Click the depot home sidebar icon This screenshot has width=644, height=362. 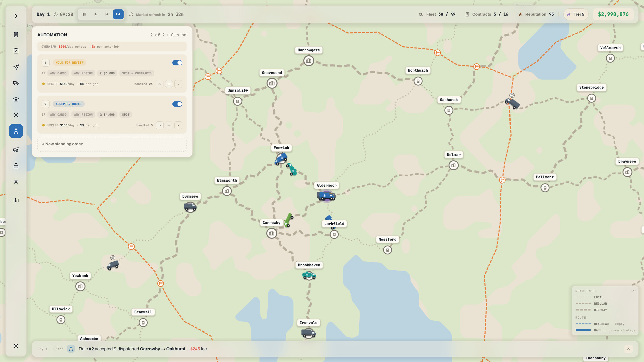(x=16, y=99)
